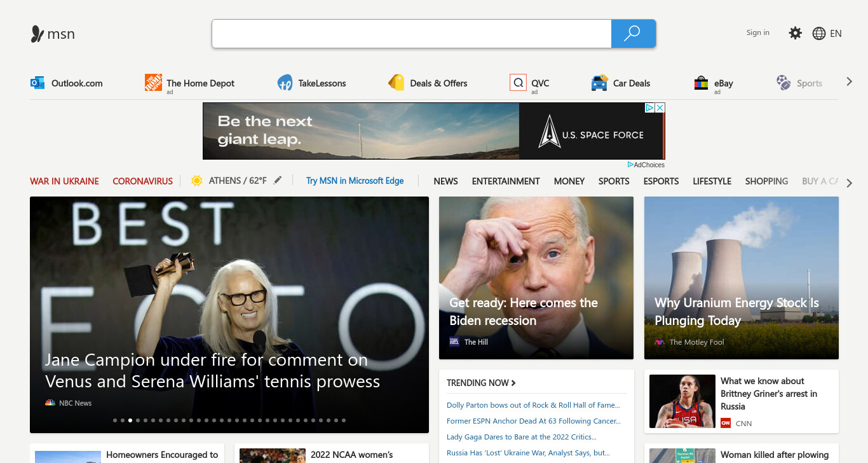Click the Car Deals car icon
The height and width of the screenshot is (463, 868).
(x=599, y=83)
